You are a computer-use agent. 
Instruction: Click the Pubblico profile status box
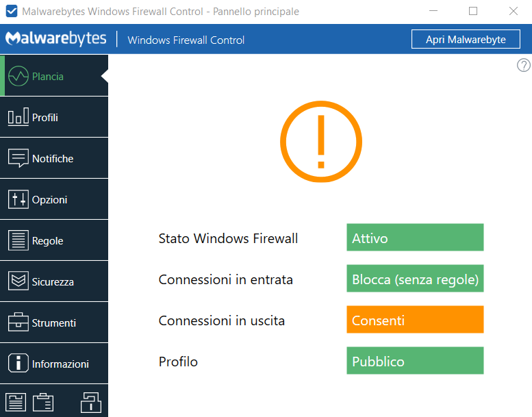click(x=415, y=361)
